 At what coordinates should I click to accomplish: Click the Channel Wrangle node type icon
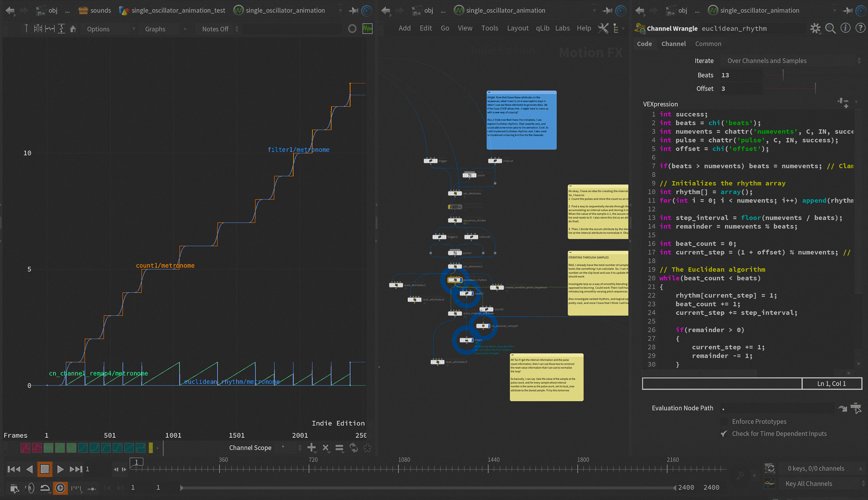pyautogui.click(x=640, y=28)
